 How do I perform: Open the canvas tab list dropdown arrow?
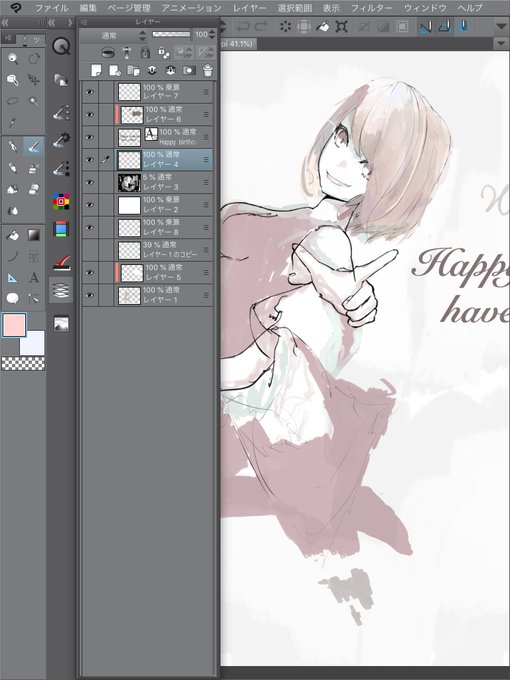click(x=501, y=44)
